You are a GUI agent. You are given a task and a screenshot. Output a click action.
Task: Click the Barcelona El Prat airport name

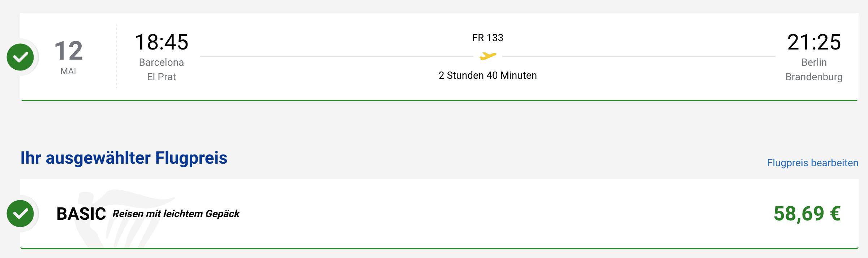tap(162, 69)
